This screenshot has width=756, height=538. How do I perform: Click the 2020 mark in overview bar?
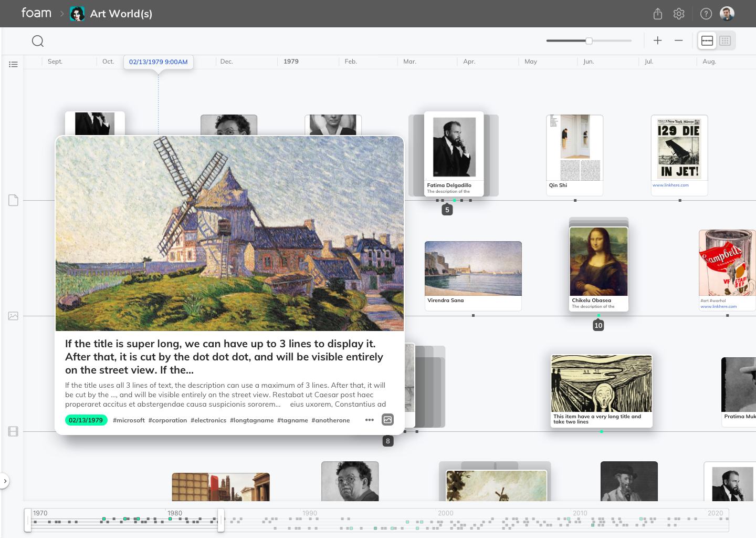coord(715,513)
